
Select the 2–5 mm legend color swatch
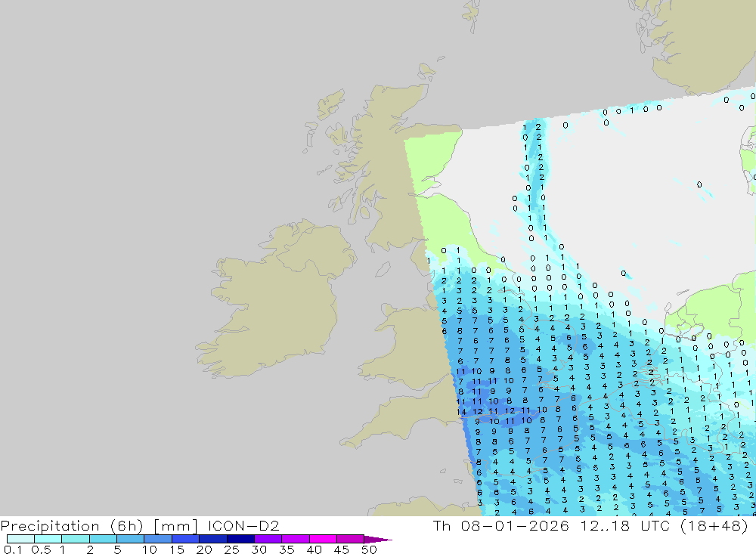103,539
